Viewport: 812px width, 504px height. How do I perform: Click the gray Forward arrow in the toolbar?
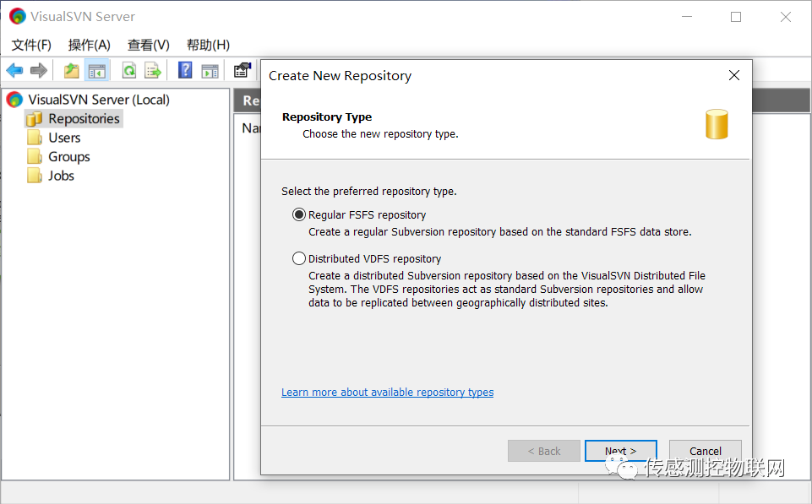tap(39, 70)
